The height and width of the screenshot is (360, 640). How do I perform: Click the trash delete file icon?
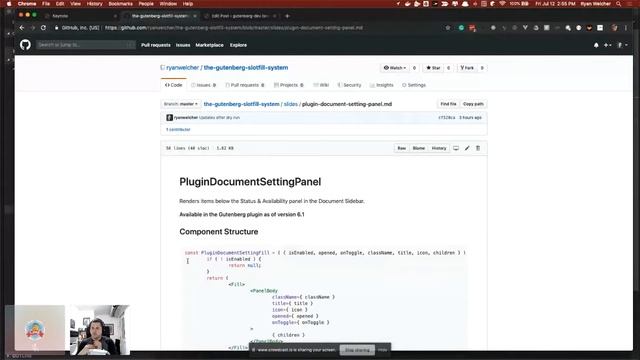(x=478, y=148)
